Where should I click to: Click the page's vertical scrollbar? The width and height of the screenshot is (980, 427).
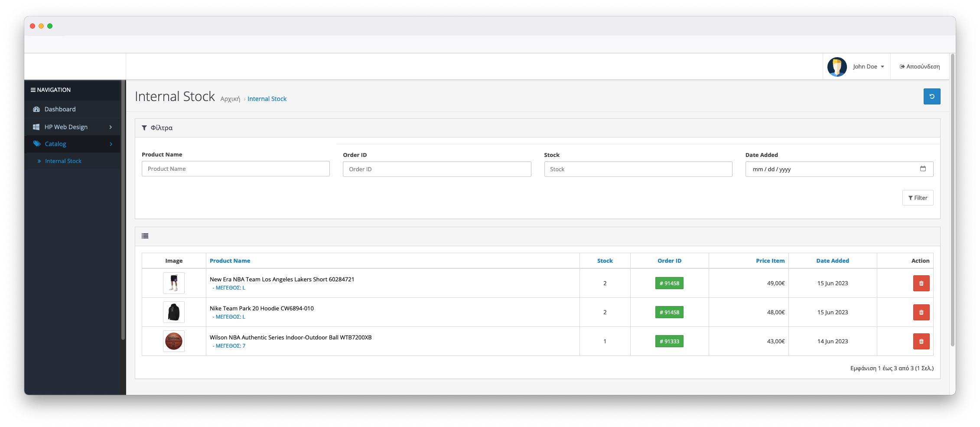pyautogui.click(x=952, y=199)
